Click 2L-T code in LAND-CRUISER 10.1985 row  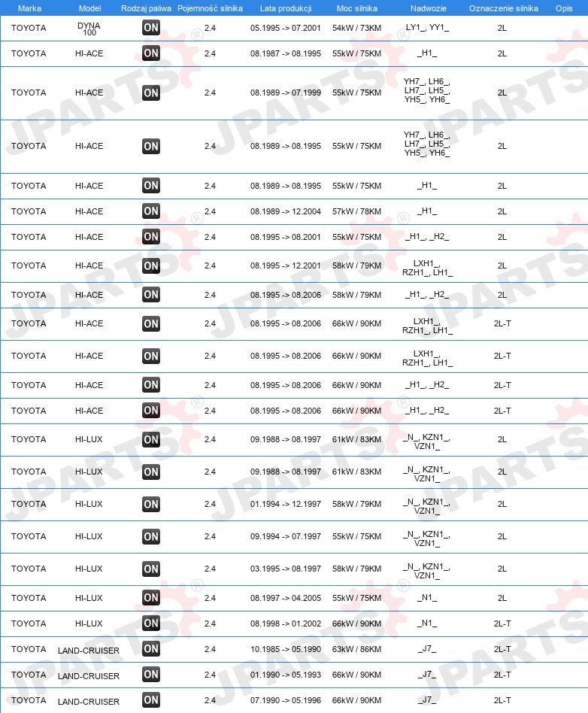tap(502, 649)
